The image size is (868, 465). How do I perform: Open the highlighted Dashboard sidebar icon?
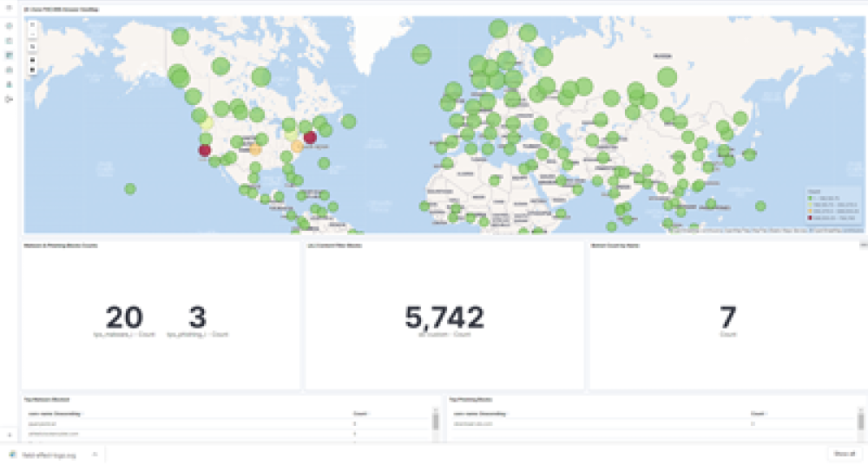coord(9,56)
